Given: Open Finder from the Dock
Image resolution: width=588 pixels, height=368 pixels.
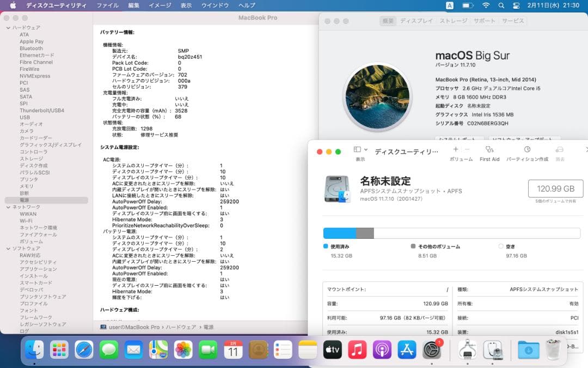Looking at the screenshot, I should pyautogui.click(x=34, y=349).
